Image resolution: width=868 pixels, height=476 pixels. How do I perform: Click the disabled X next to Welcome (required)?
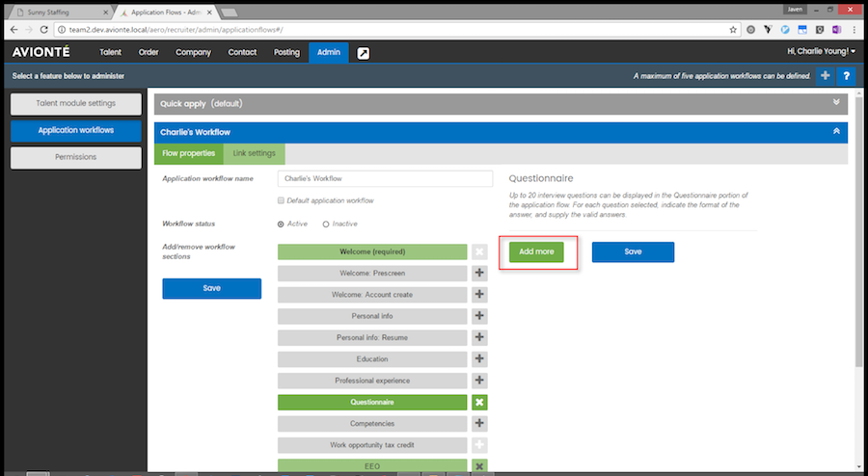pos(479,251)
